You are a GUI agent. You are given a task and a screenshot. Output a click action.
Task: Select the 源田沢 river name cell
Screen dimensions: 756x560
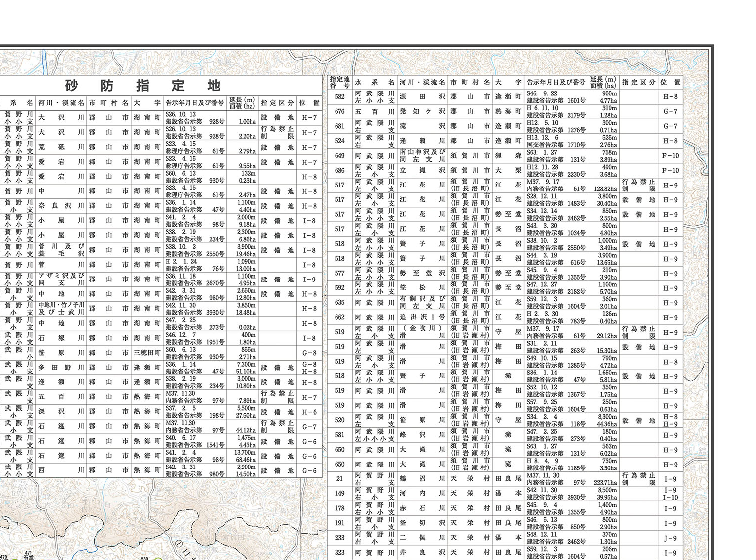(x=422, y=97)
